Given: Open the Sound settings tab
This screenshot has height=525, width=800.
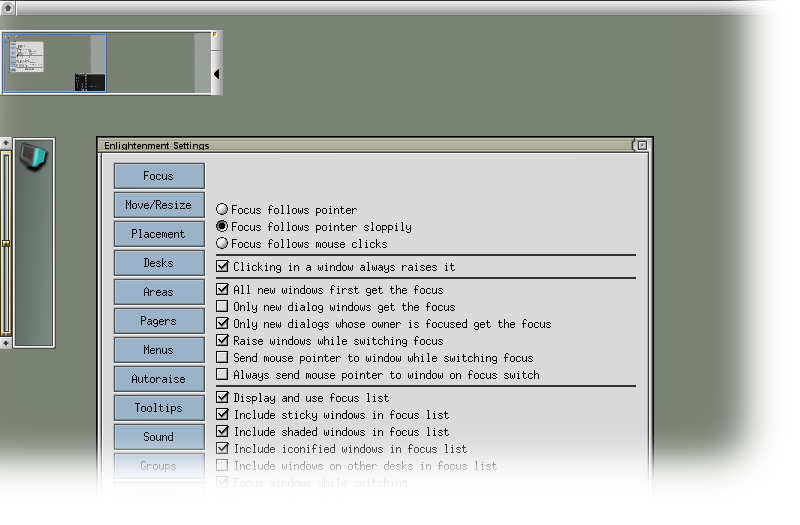Looking at the screenshot, I should click(159, 437).
